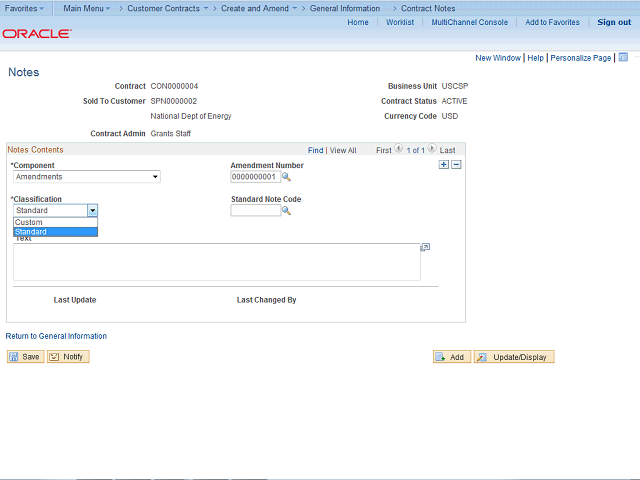
Task: Click Add to Favorites link
Action: pyautogui.click(x=552, y=22)
